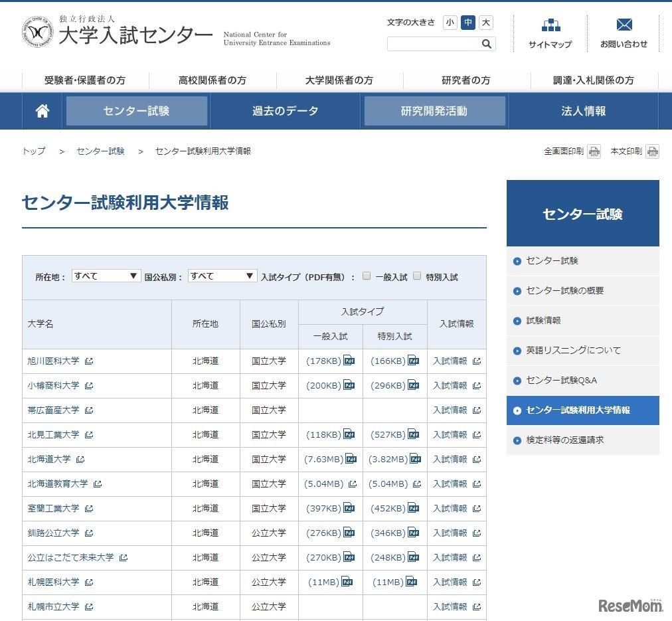Open the 国公私別 dropdown

[x=222, y=275]
